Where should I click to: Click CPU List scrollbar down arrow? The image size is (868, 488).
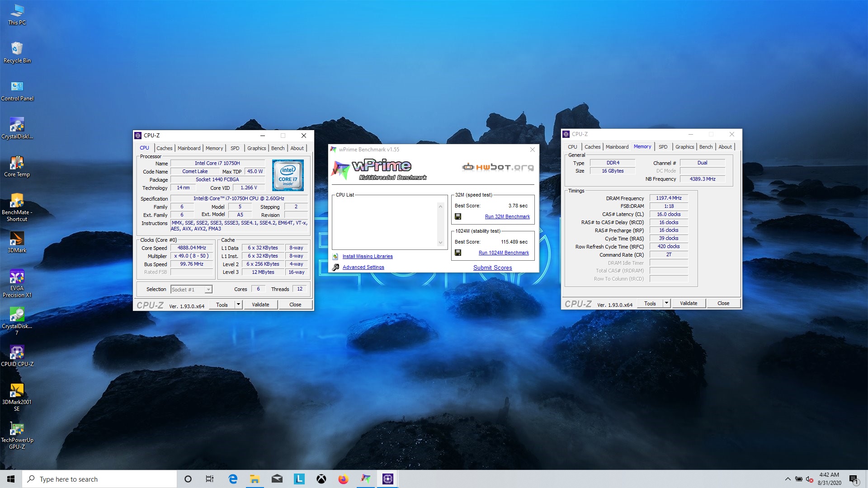coord(440,243)
